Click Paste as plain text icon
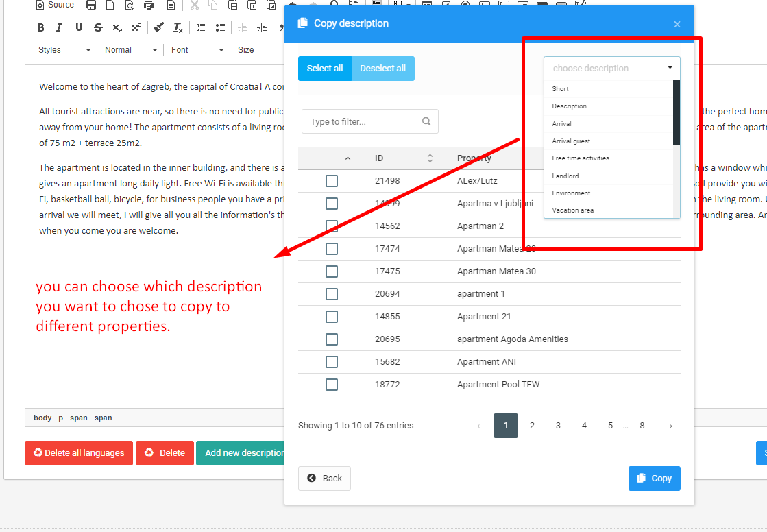This screenshot has height=532, width=767. (252, 5)
